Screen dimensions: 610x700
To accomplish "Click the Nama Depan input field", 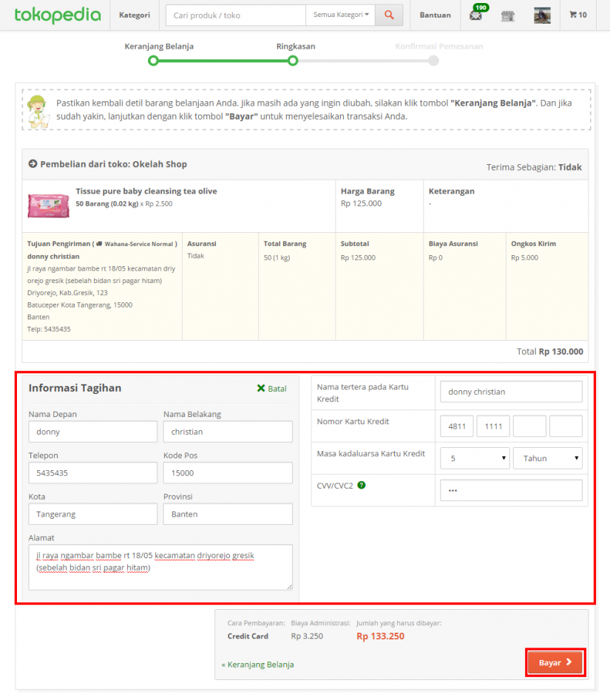I will pyautogui.click(x=92, y=432).
